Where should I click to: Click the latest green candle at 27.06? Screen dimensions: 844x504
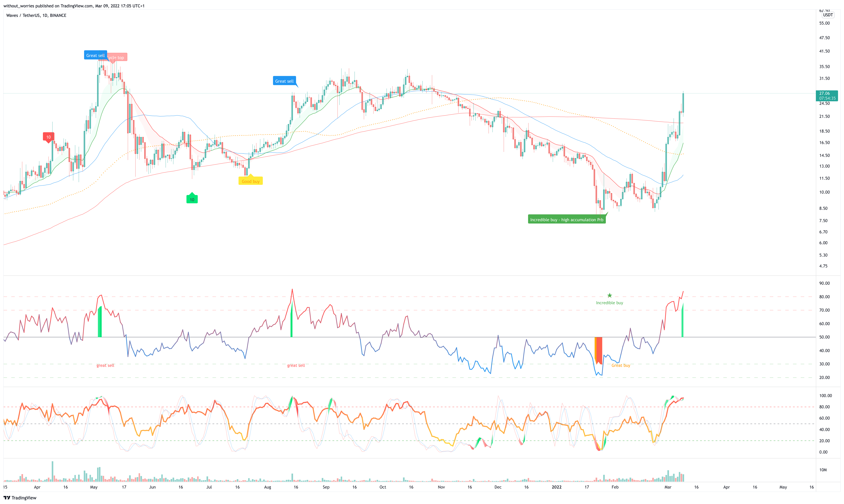pos(683,103)
